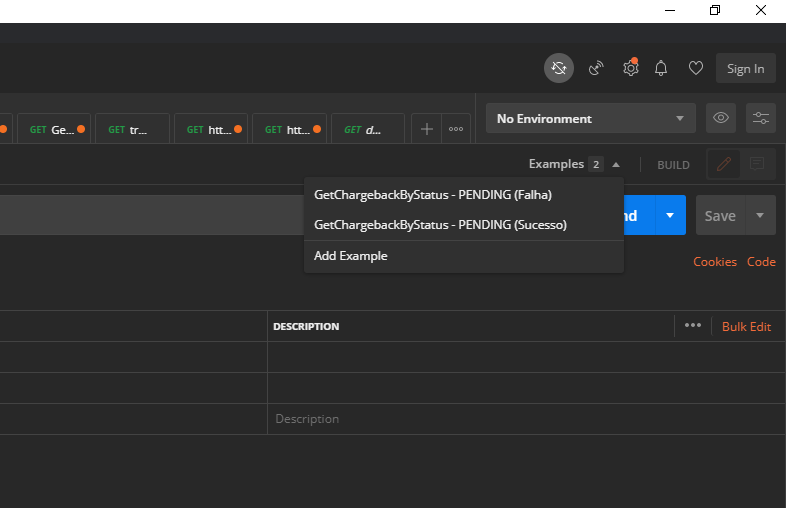Open the Cookies link
The height and width of the screenshot is (508, 787).
click(x=715, y=262)
